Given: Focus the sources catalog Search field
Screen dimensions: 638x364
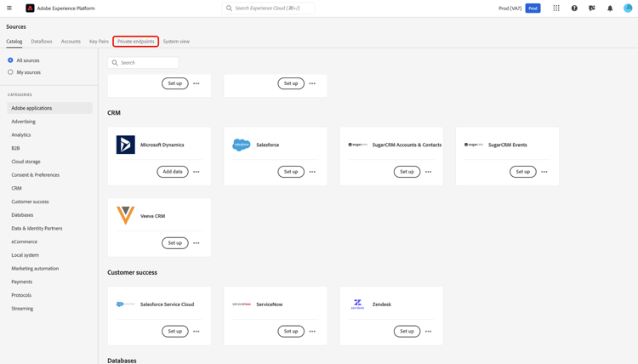Looking at the screenshot, I should click(x=143, y=63).
